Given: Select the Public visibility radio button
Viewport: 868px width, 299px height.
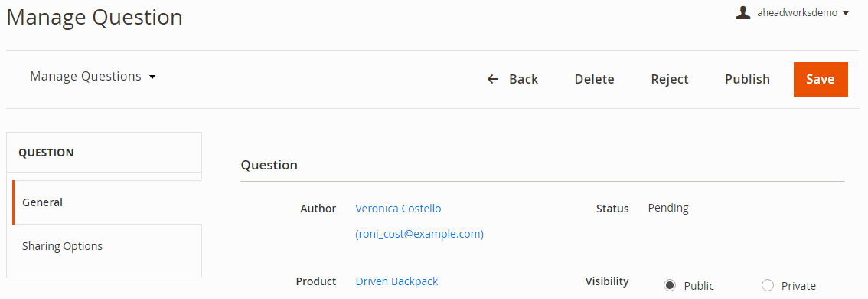Looking at the screenshot, I should tap(670, 286).
